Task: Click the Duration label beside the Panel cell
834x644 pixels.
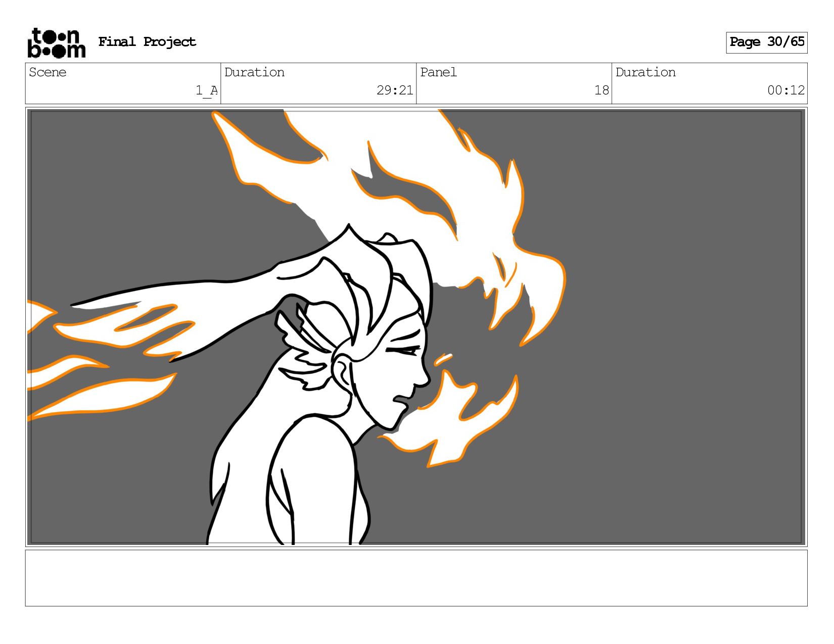Action: click(x=645, y=72)
